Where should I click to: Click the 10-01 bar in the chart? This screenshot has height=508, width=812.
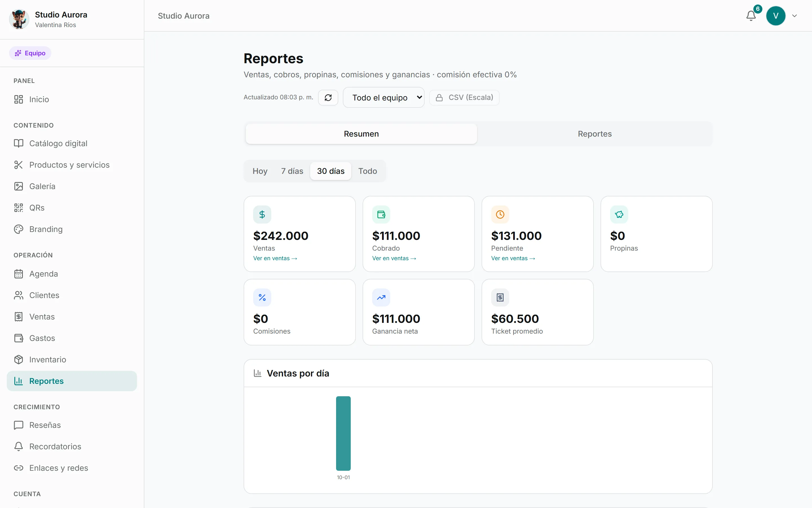click(343, 433)
